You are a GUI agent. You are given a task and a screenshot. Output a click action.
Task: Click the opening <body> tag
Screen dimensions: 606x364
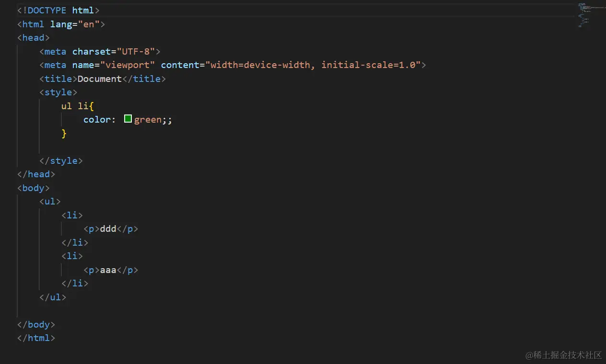coord(33,188)
